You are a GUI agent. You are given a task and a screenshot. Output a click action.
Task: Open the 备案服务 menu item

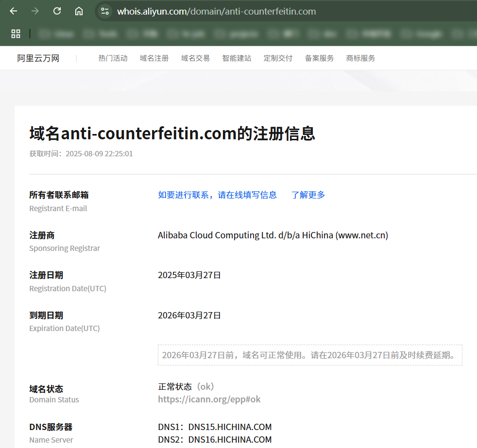tap(319, 58)
